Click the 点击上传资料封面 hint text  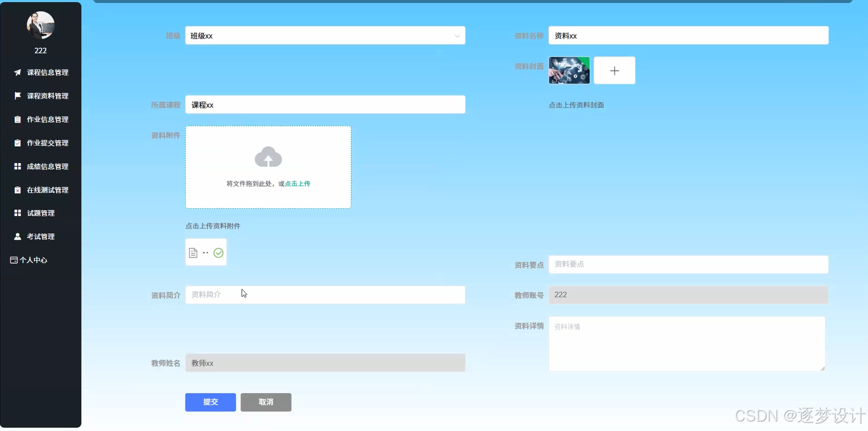(x=576, y=105)
